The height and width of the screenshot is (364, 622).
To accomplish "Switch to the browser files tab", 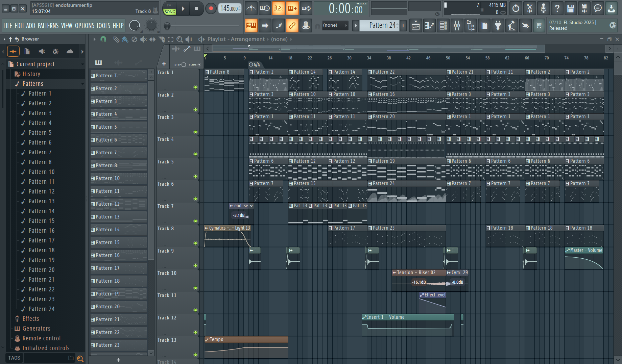I will pyautogui.click(x=27, y=52).
